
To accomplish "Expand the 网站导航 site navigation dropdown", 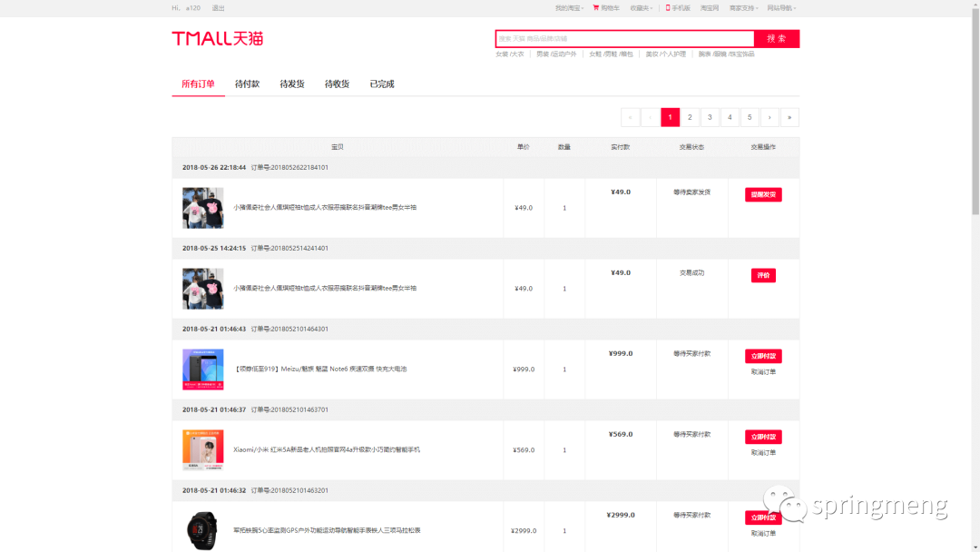I will coord(781,8).
